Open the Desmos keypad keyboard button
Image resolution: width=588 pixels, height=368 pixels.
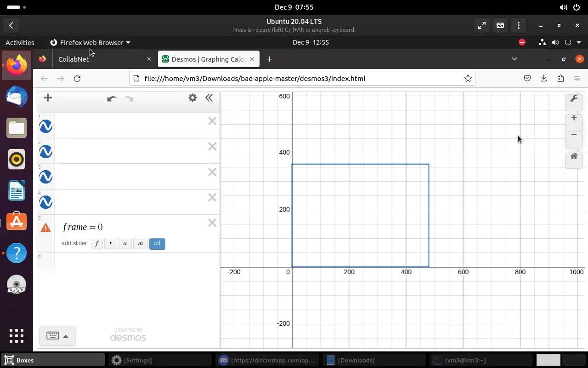click(x=53, y=336)
